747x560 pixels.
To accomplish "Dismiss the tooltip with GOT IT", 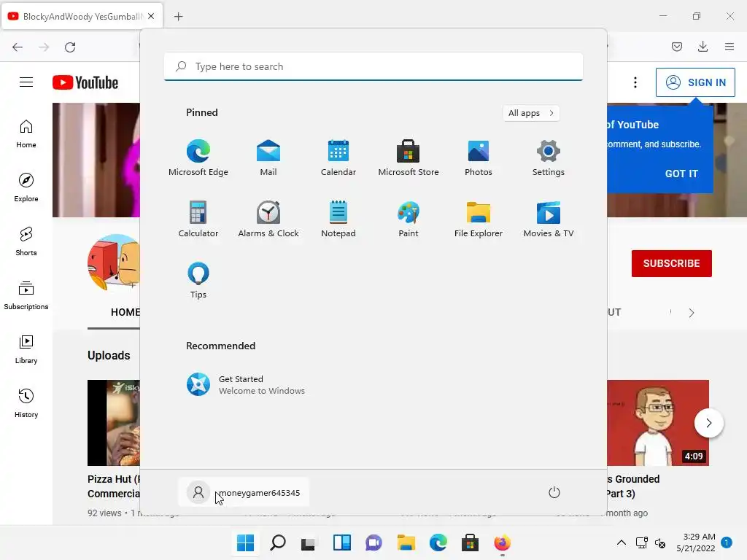I will 681,174.
